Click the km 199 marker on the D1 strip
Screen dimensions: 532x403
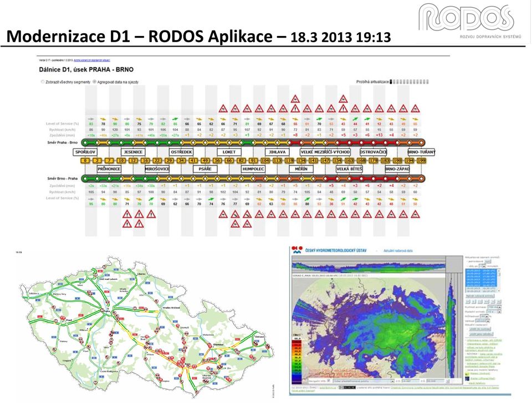(x=421, y=161)
